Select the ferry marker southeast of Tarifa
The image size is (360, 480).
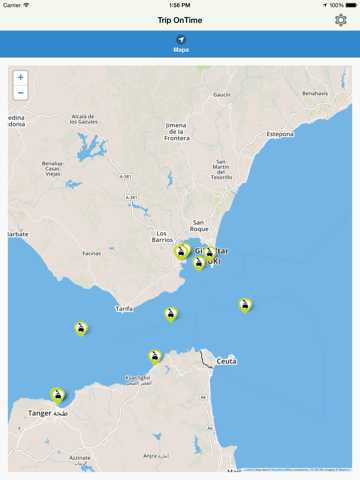(171, 314)
